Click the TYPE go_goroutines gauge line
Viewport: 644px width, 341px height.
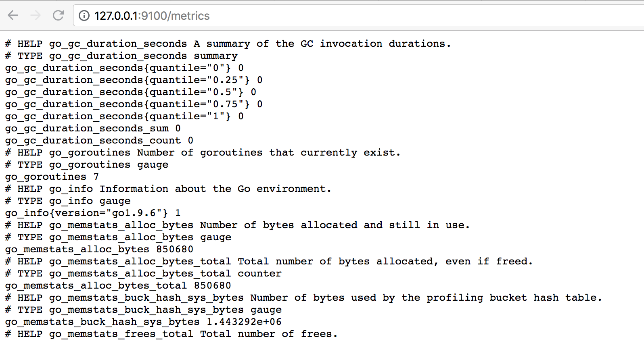(87, 165)
